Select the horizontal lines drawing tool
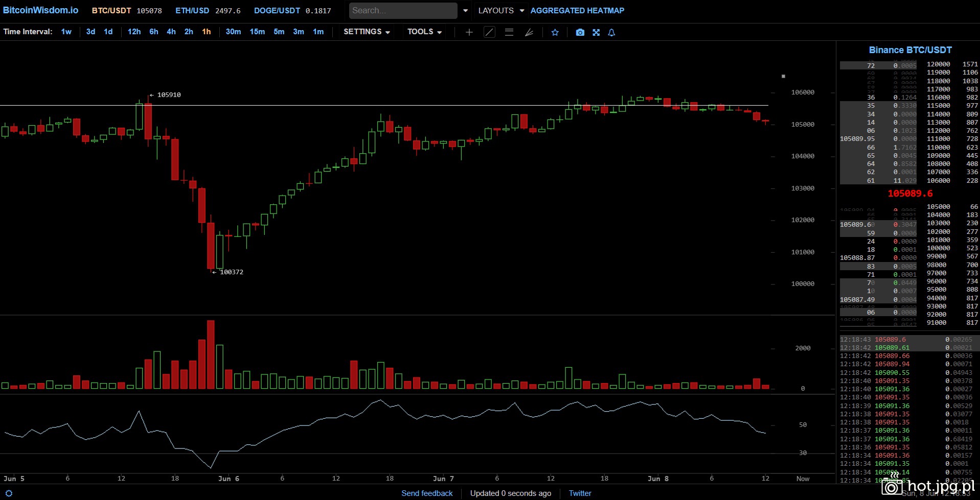Image resolution: width=980 pixels, height=500 pixels. pos(509,32)
